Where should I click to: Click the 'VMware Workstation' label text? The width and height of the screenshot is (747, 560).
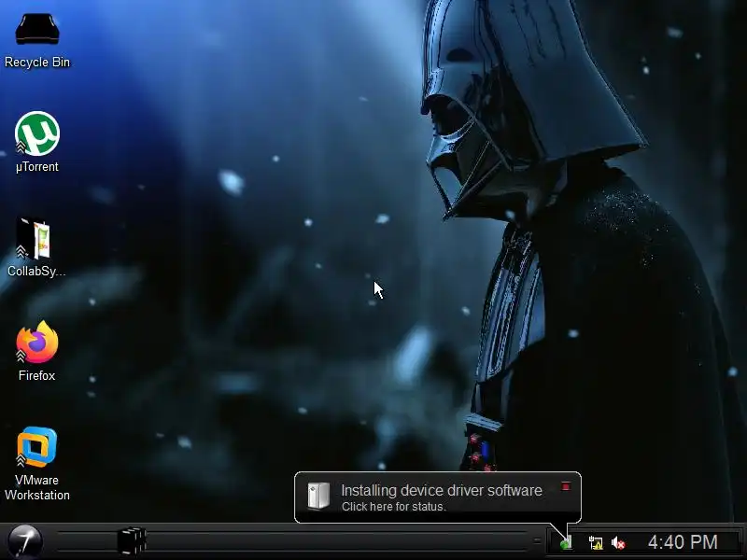(37, 487)
